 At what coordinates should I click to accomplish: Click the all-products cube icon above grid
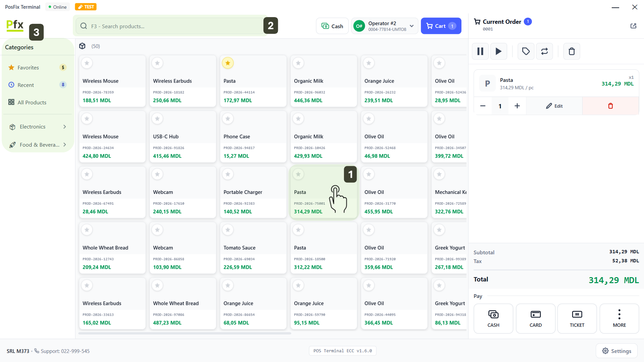click(x=82, y=46)
